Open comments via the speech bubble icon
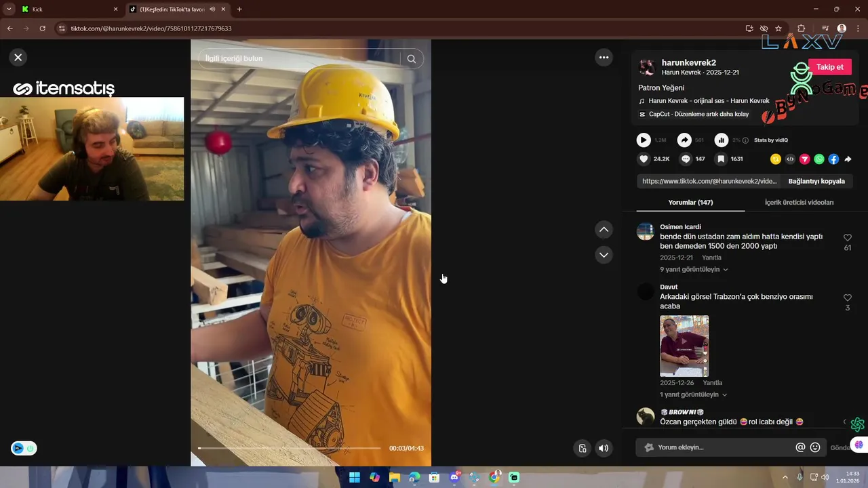868x488 pixels. (x=686, y=159)
